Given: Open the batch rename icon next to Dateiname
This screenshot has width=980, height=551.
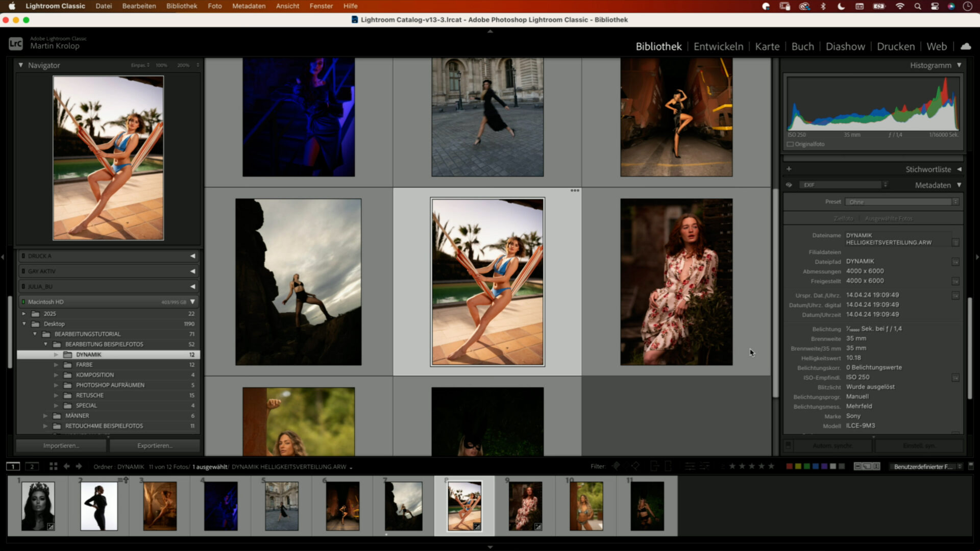Looking at the screenshot, I should coord(955,242).
